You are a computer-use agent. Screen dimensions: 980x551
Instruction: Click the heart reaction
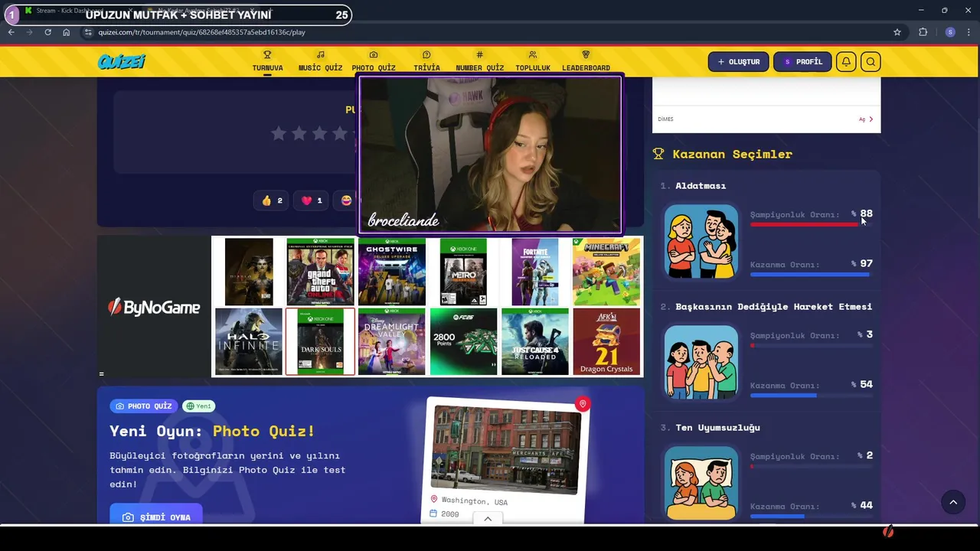(x=312, y=201)
